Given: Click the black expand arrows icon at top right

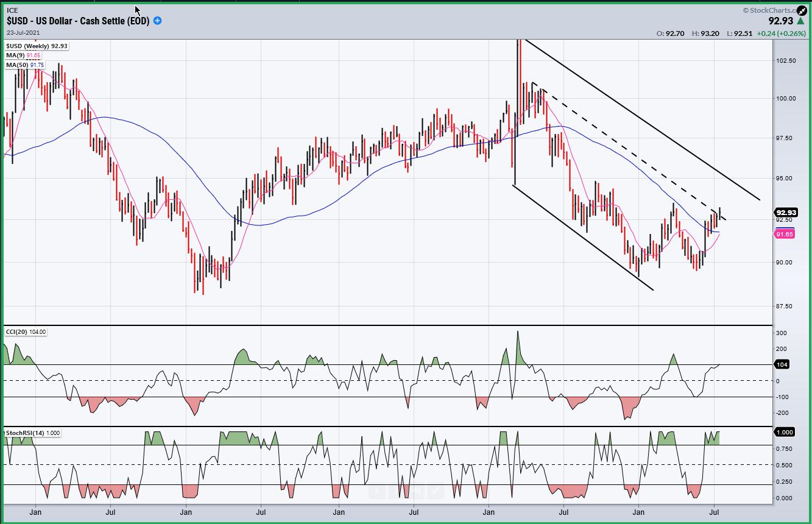Looking at the screenshot, I should [x=802, y=10].
